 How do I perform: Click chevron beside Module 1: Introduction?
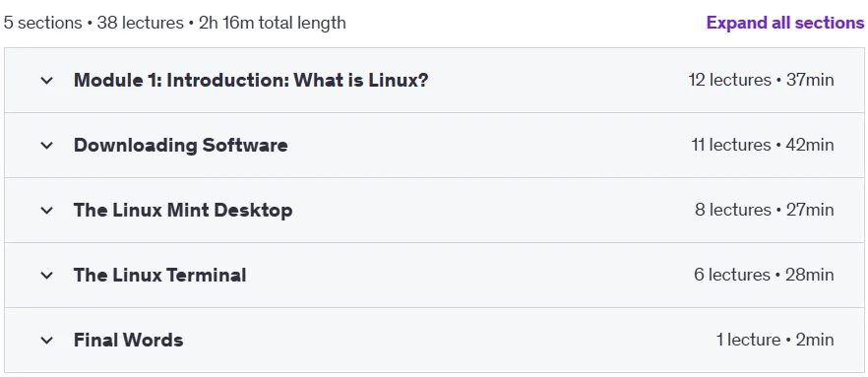47,81
